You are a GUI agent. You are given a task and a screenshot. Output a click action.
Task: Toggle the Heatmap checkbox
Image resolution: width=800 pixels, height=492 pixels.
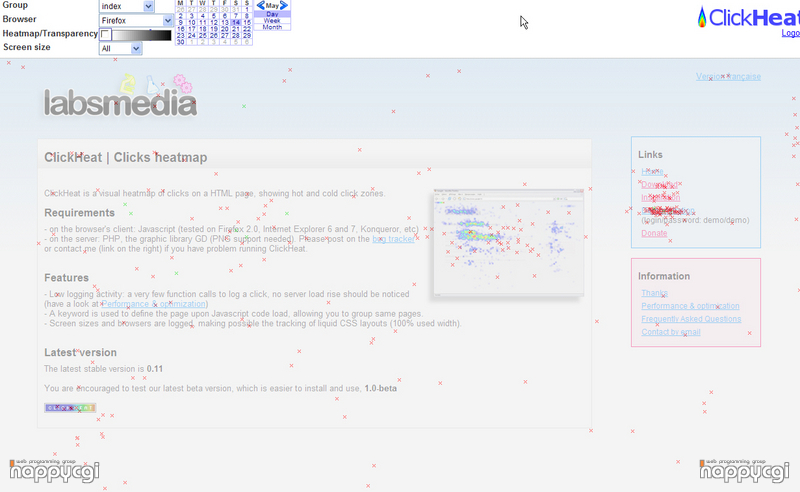[x=106, y=35]
